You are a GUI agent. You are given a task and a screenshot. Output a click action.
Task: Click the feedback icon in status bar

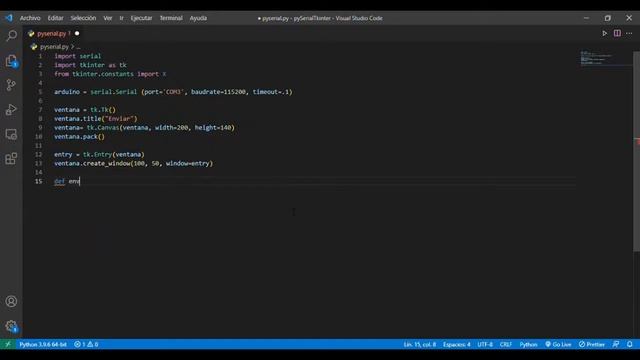(616, 344)
